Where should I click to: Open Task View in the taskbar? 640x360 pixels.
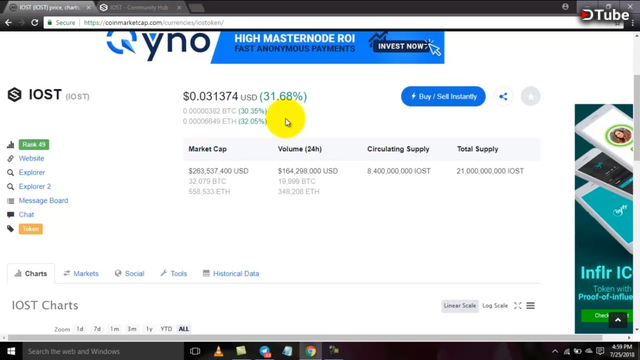[195, 351]
